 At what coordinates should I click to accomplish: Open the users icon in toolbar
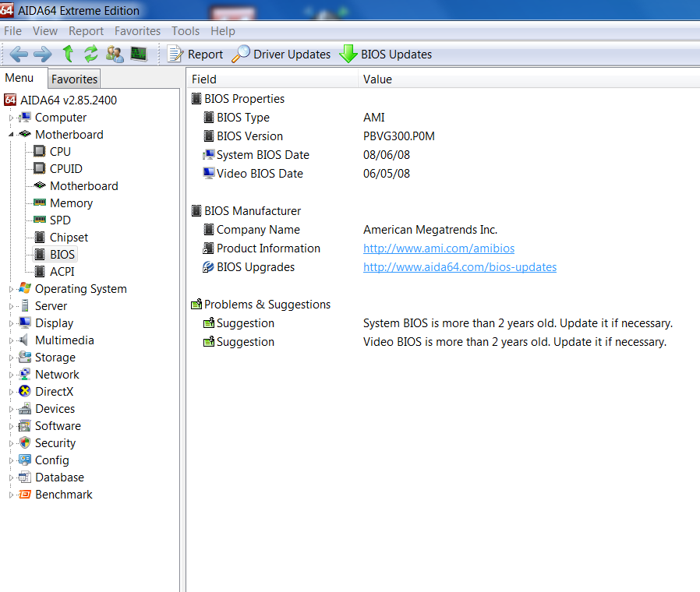[115, 54]
